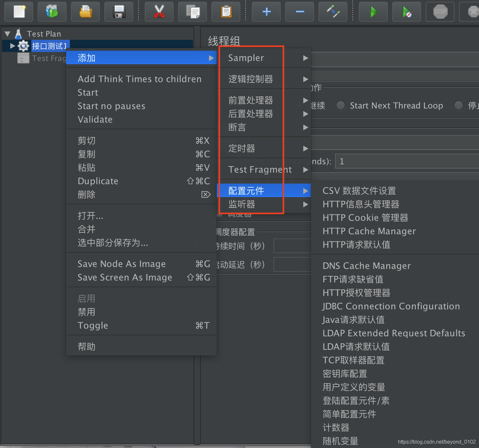
Task: Click the 启动延迟（秒） input field
Action: [292, 265]
